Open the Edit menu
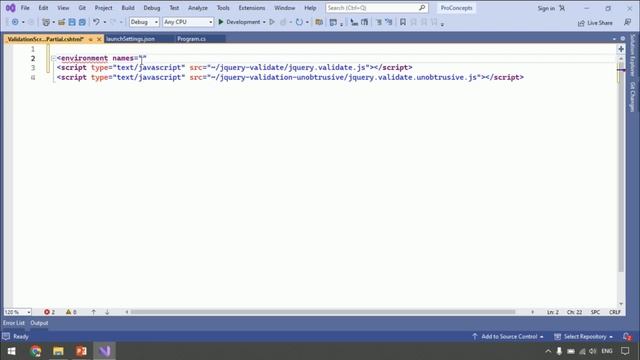 [43, 8]
